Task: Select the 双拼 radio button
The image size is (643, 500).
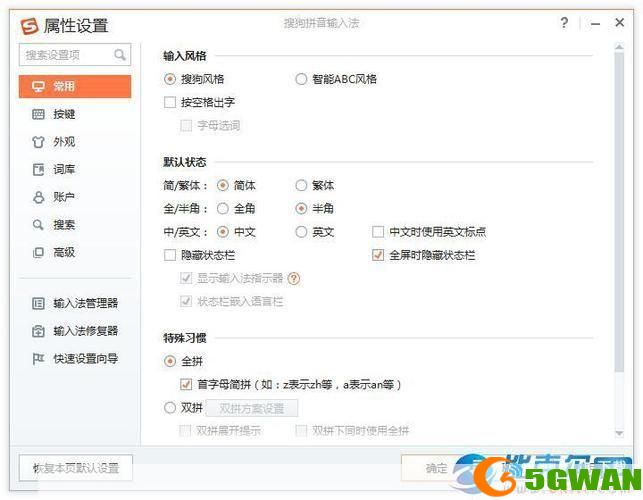Action: pyautogui.click(x=170, y=408)
